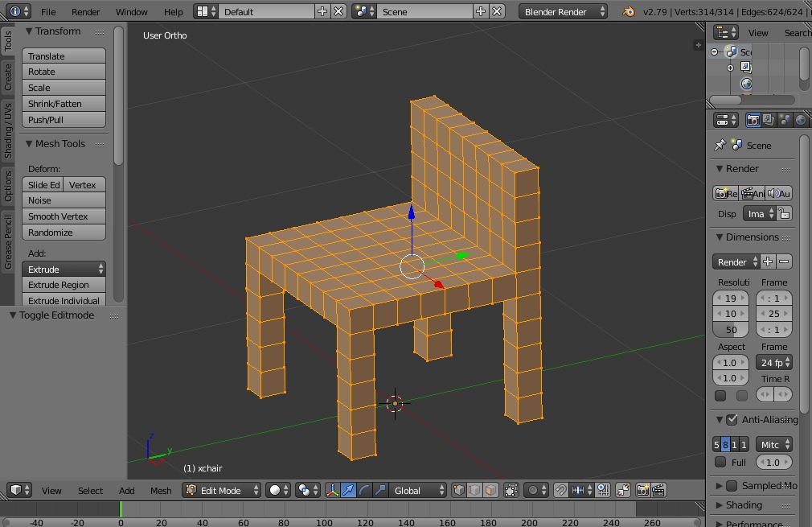Click the Rotate button
812x527 pixels.
[x=64, y=72]
